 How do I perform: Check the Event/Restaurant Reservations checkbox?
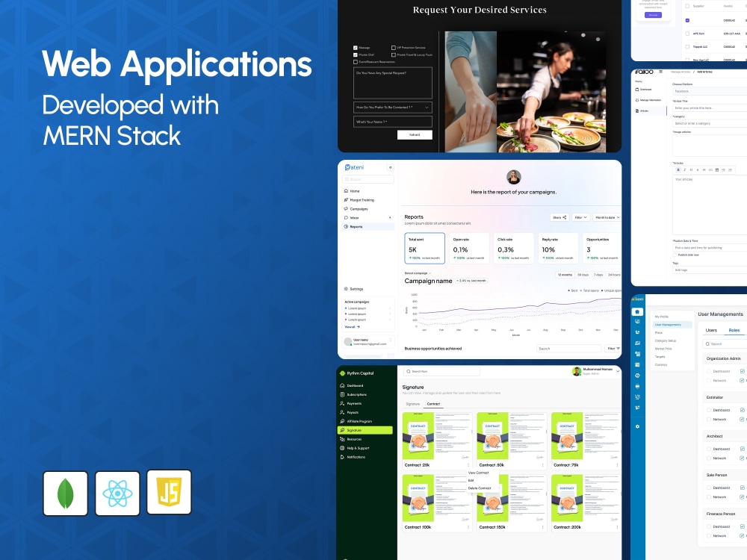click(x=356, y=62)
